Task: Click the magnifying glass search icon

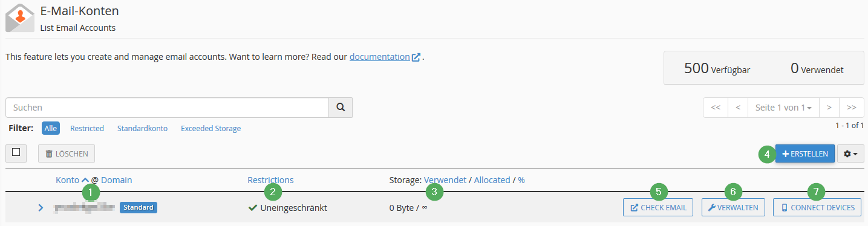Action: point(341,108)
